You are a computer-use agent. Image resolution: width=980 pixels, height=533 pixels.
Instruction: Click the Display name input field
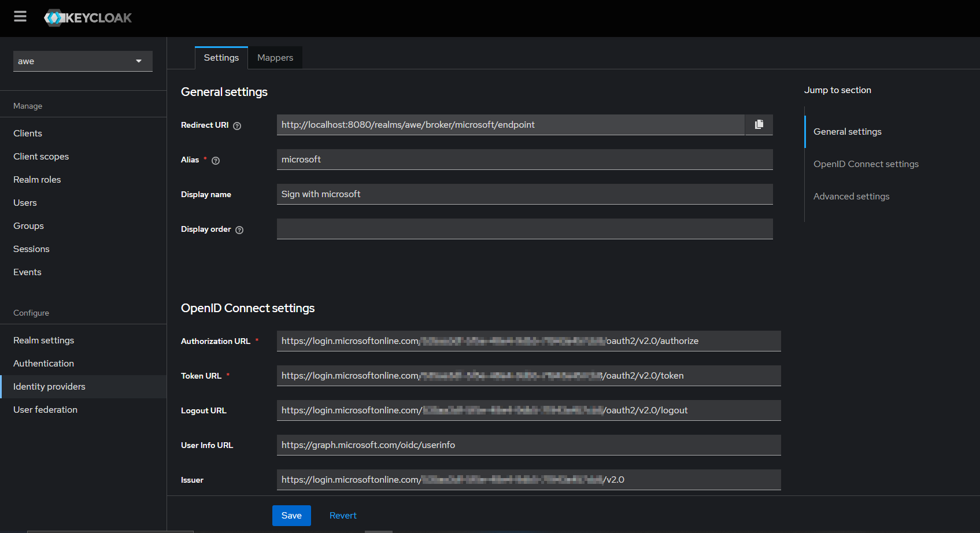[525, 194]
